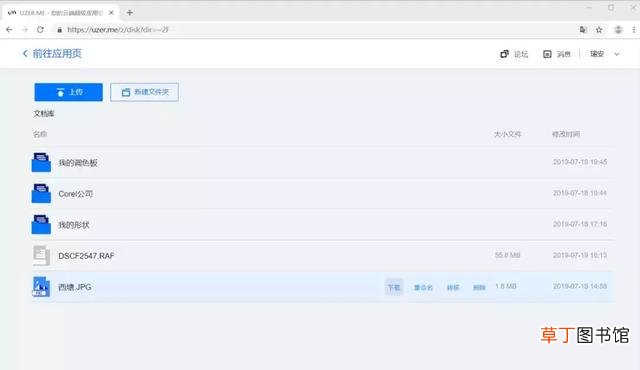Reload the page with the refresh icon

click(40, 30)
